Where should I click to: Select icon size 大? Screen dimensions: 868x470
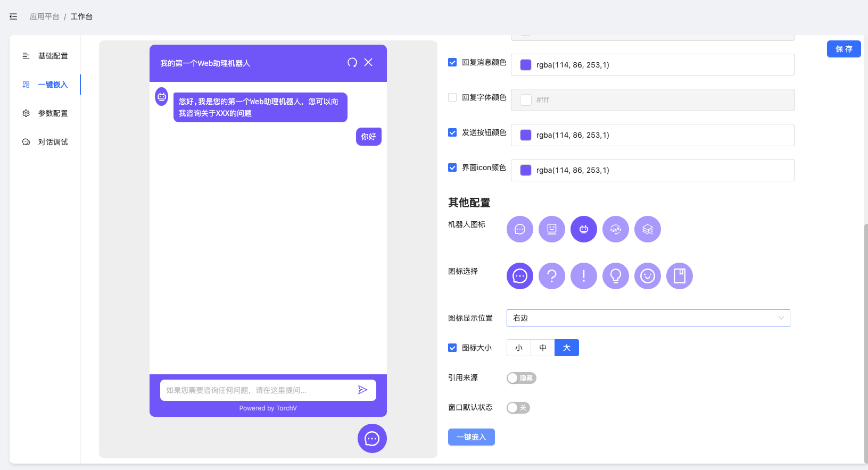(x=567, y=348)
